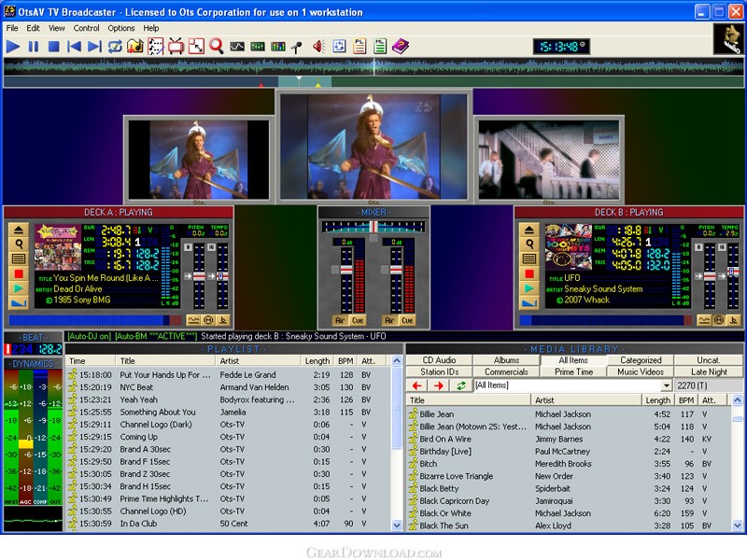Click Deck B magnifier search button
The width and height of the screenshot is (747, 560).
pyautogui.click(x=529, y=245)
